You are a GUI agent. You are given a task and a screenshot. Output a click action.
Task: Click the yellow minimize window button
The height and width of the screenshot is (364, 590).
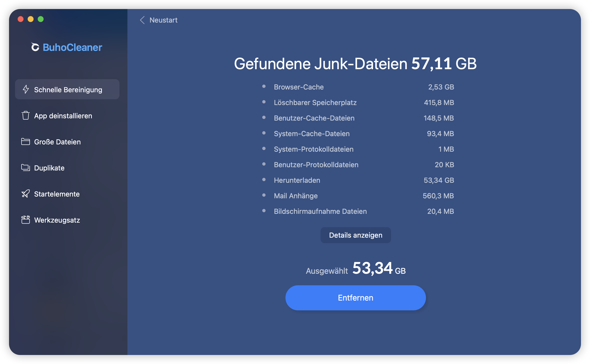click(x=31, y=19)
